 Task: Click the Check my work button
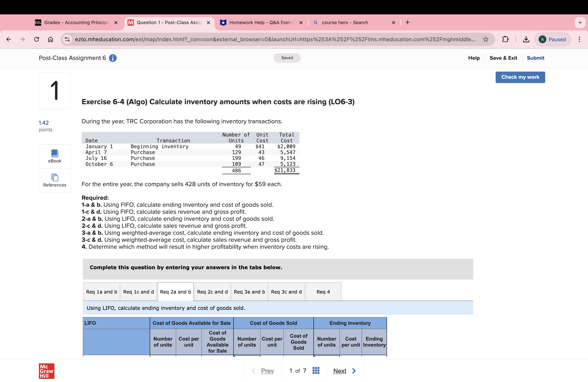point(520,77)
